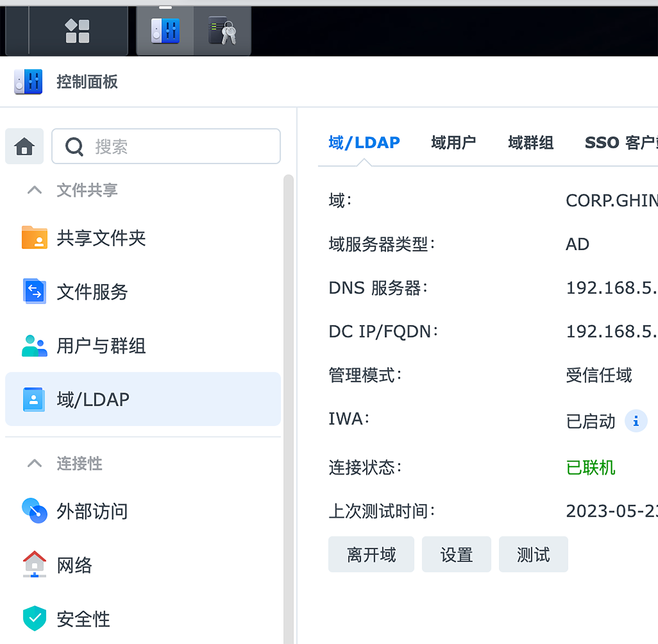Show IWA info tooltip icon
This screenshot has width=658, height=644.
tap(636, 421)
